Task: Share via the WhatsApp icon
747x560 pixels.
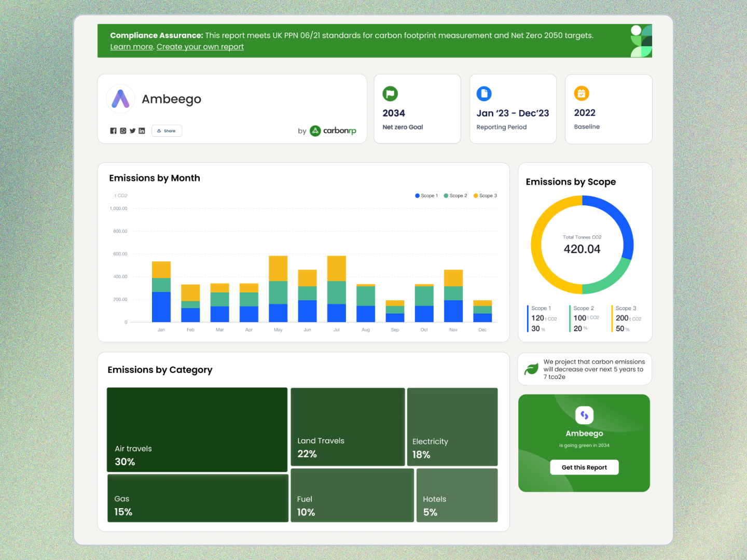Action: coord(123,131)
